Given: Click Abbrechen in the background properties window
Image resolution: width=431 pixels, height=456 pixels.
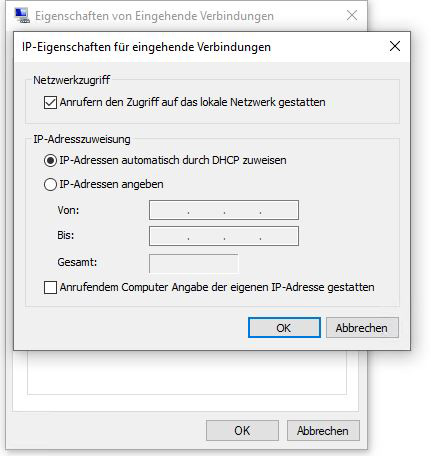Looking at the screenshot, I should point(323,430).
